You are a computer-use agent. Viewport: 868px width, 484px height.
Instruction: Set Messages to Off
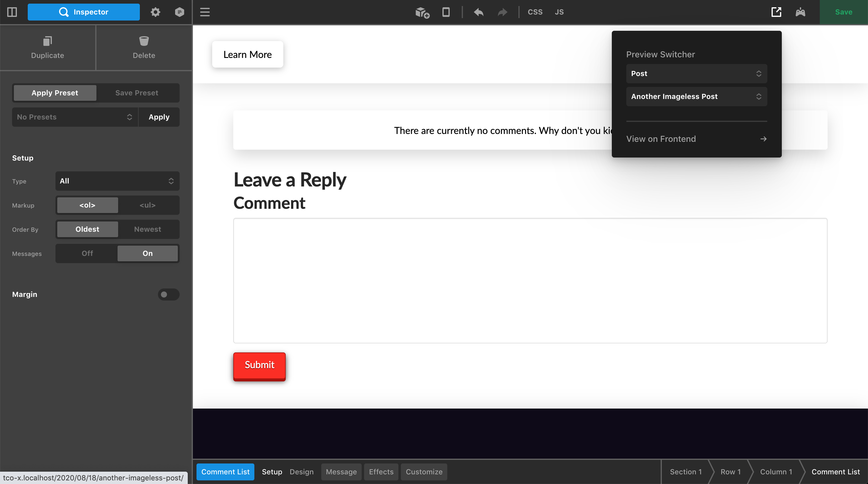coord(87,253)
